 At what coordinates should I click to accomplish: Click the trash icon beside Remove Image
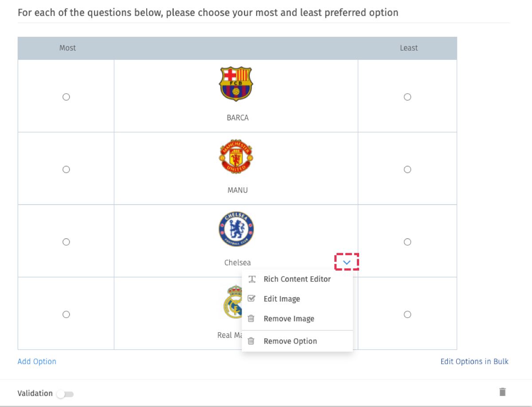pos(251,318)
